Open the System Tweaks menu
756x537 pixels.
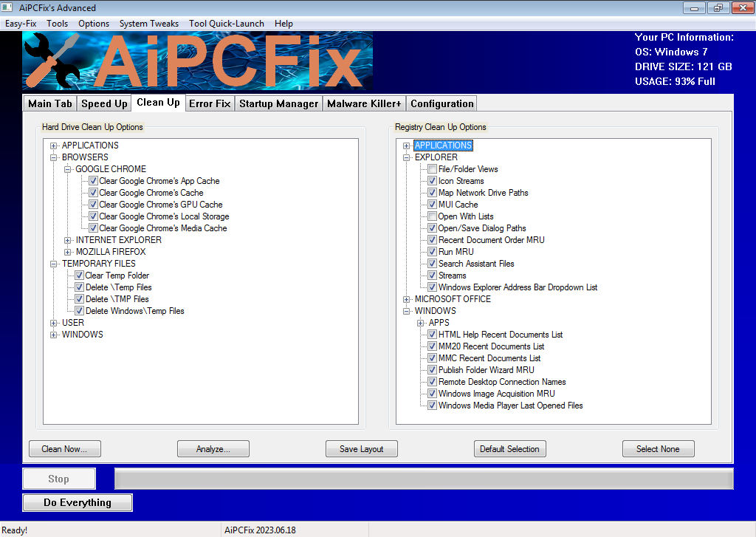(x=149, y=23)
